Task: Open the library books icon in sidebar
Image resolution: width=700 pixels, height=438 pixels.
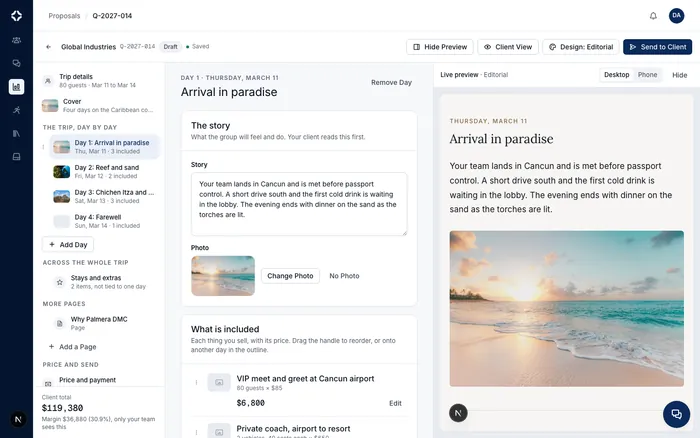Action: (17, 133)
